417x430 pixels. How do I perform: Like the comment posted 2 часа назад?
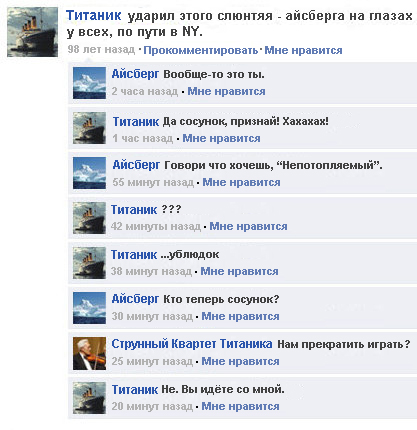(x=226, y=91)
